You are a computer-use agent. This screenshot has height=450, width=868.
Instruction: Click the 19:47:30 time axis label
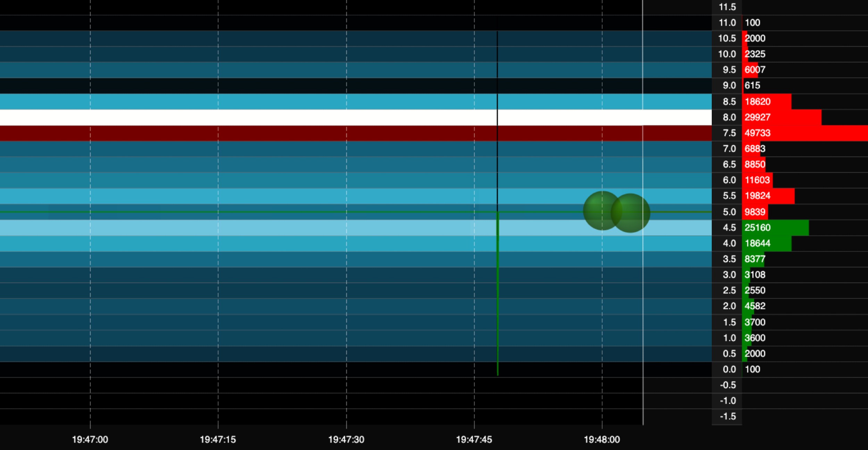pos(346,440)
